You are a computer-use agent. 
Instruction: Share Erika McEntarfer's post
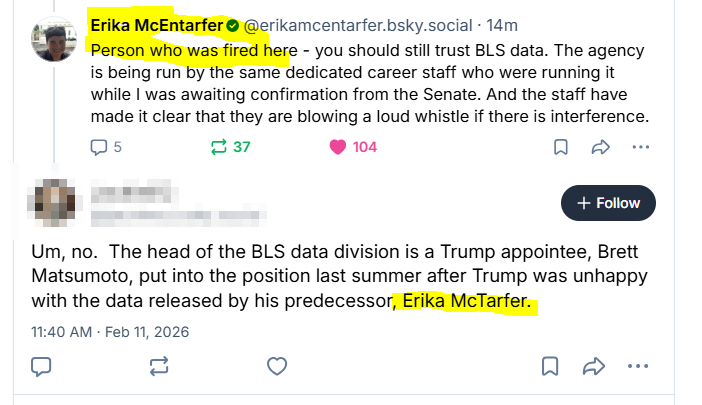point(601,147)
